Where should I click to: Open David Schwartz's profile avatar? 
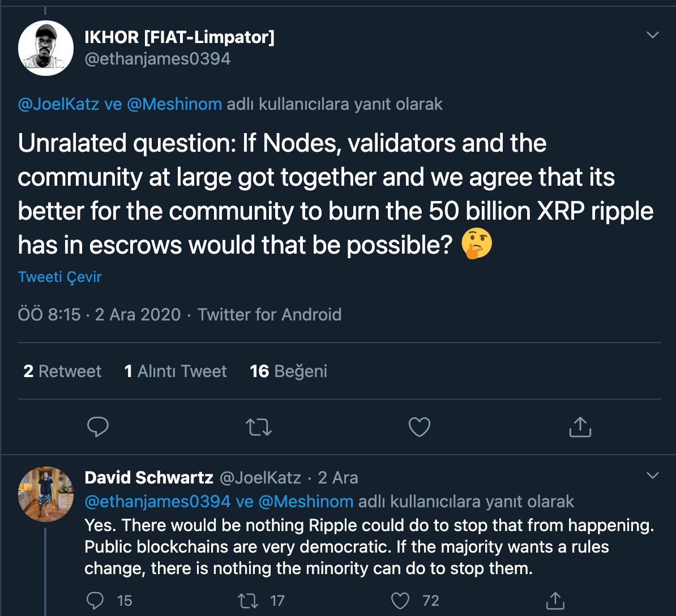46,494
